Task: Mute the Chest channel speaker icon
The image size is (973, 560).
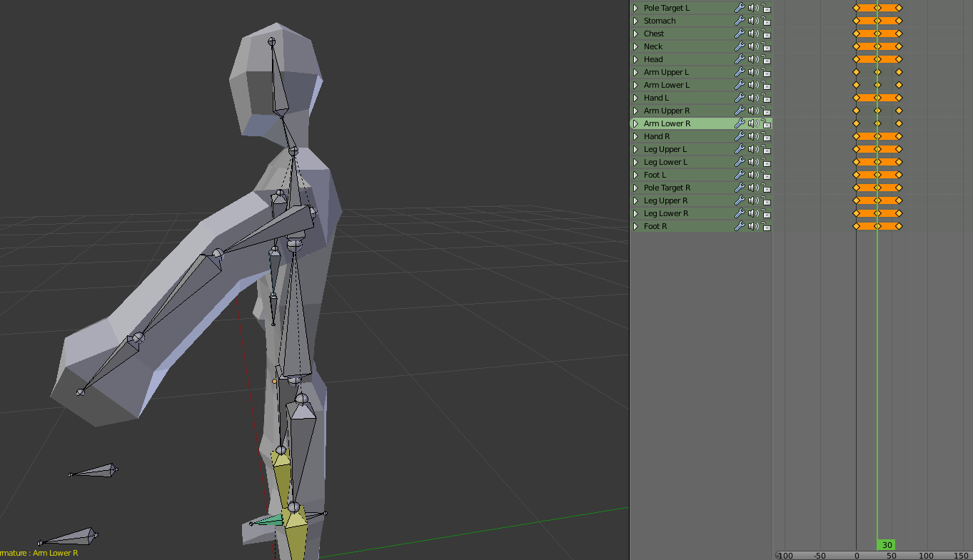Action: tap(753, 34)
